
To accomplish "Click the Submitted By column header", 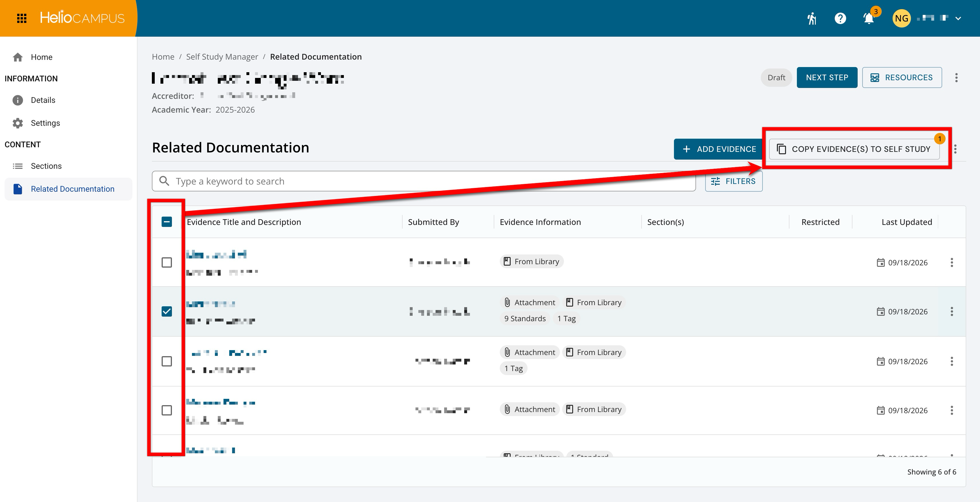I will click(433, 222).
